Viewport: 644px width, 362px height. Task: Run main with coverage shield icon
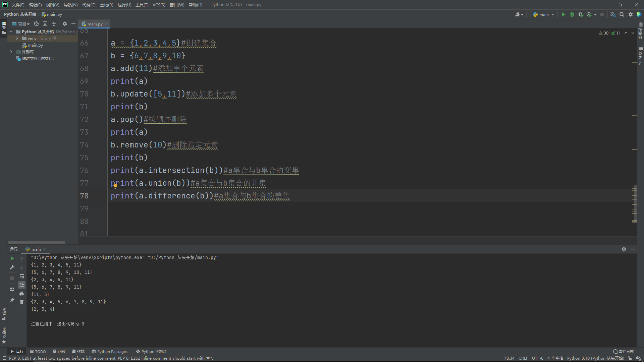[x=581, y=14]
